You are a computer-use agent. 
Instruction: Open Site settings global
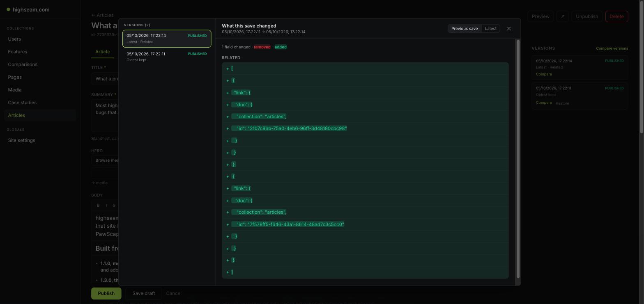pyautogui.click(x=40, y=140)
